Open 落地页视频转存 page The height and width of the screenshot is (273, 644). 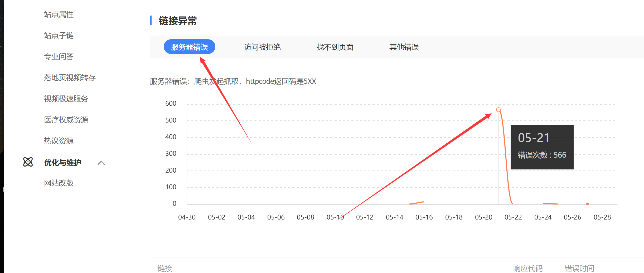70,77
